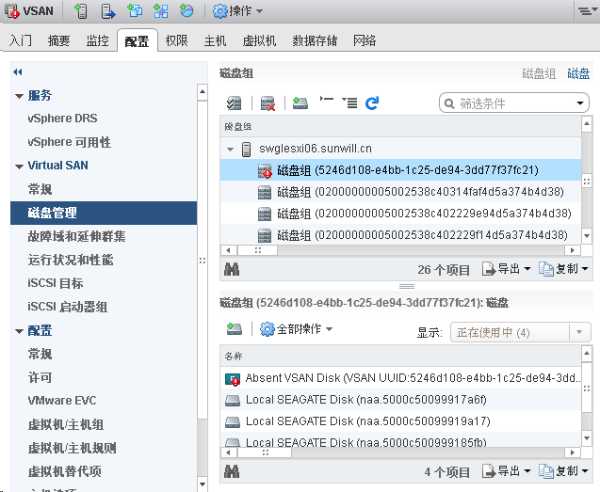This screenshot has height=492, width=600.
Task: Open vSphere 可用性 settings
Action: tap(69, 142)
